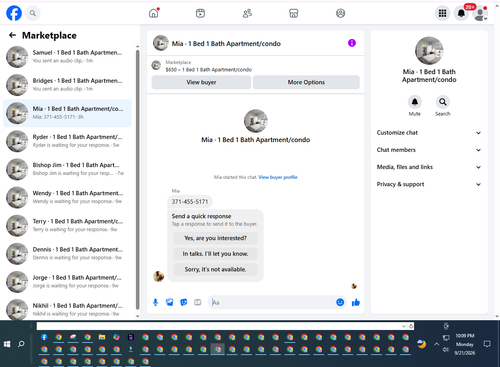Click the conversation list scrollbar
This screenshot has height=367, width=500.
pos(137,180)
